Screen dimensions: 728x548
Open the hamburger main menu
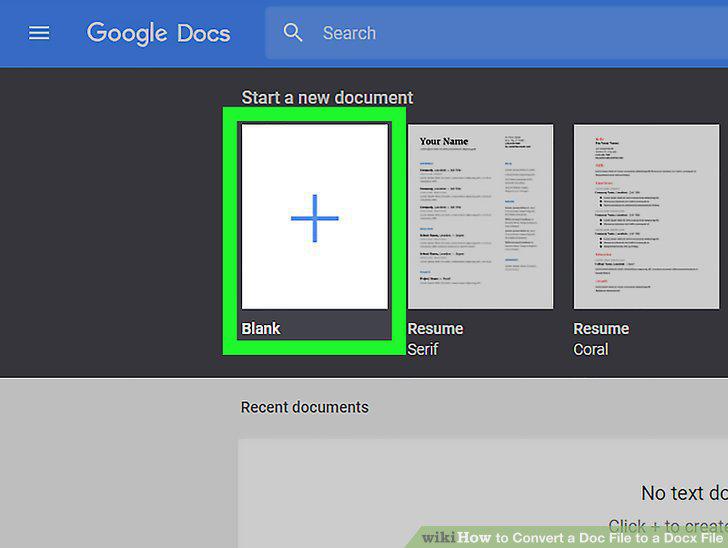tap(39, 33)
